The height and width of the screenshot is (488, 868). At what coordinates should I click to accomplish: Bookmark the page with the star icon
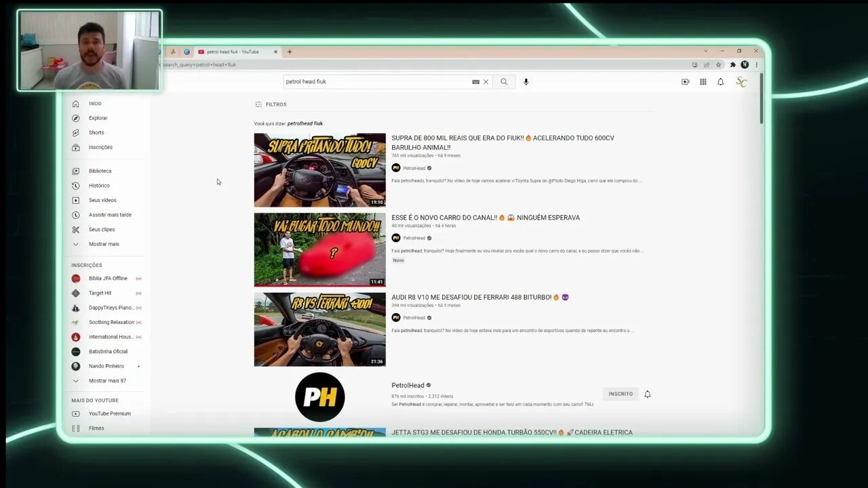click(718, 65)
